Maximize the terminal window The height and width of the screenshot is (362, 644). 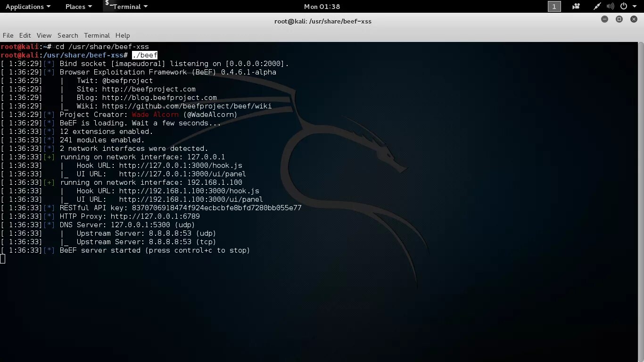[619, 19]
